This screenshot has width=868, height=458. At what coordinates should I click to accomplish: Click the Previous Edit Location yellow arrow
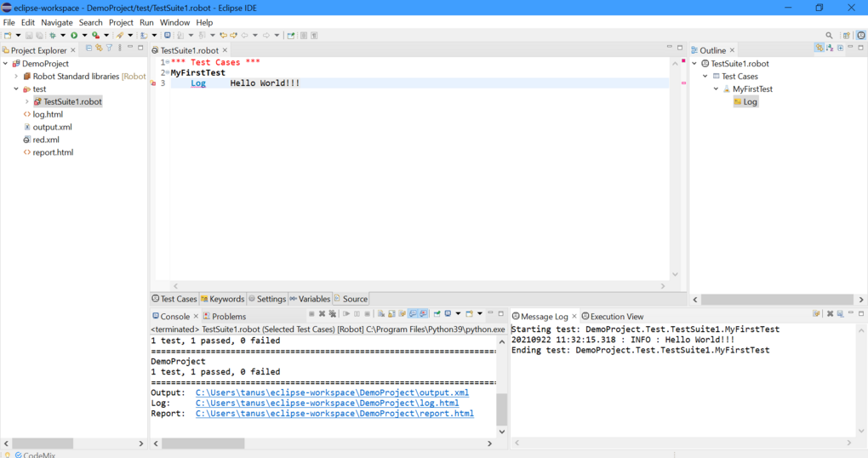tap(223, 36)
